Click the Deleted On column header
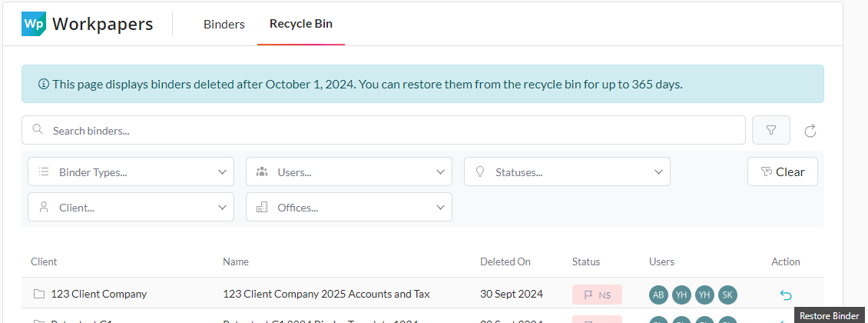Screen dimensions: 868x323 505,261
